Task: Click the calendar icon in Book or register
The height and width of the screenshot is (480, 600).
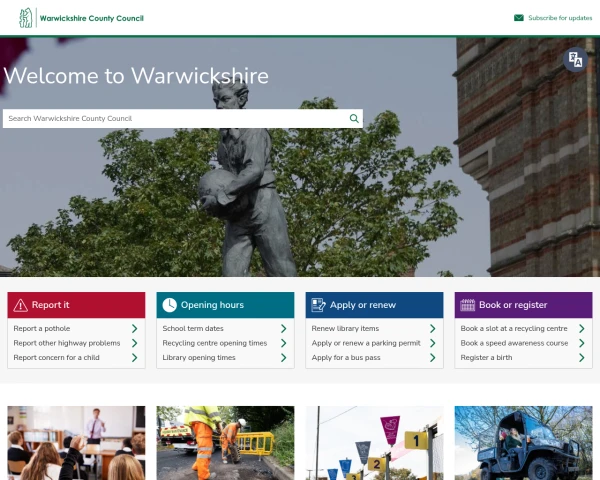Action: point(468,305)
